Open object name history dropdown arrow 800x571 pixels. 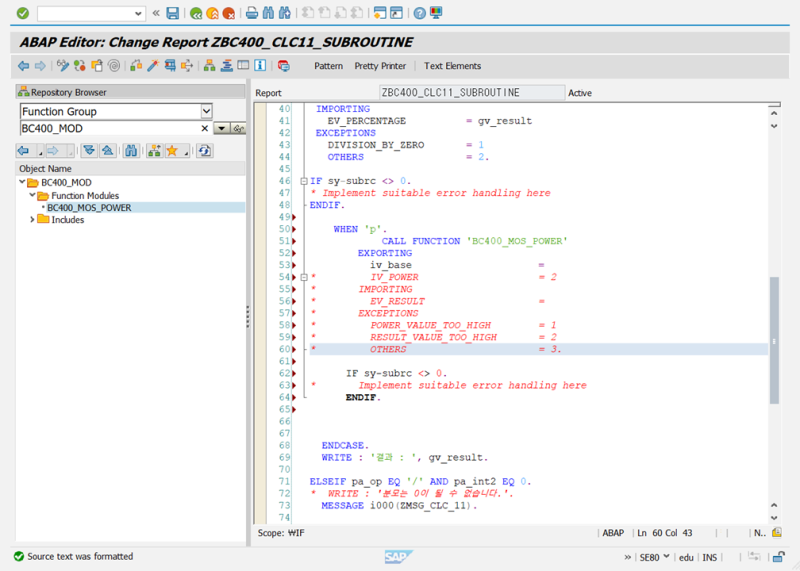tap(221, 128)
